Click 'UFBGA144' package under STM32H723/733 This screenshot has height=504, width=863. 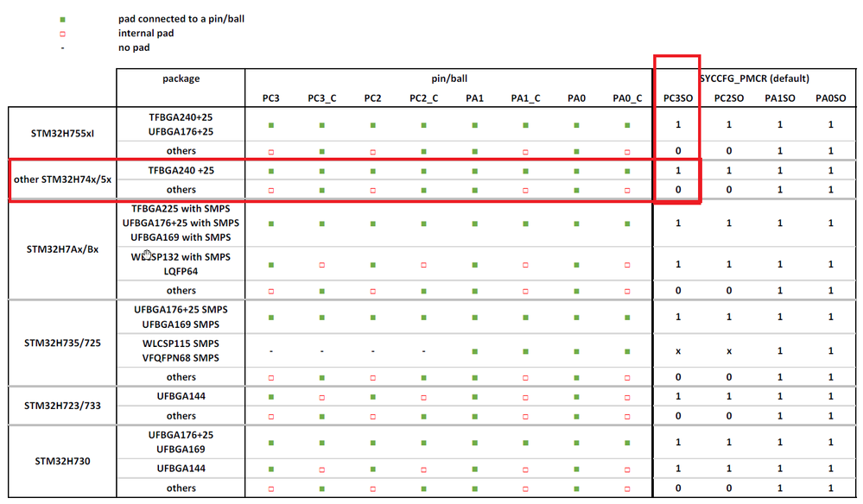coord(181,396)
